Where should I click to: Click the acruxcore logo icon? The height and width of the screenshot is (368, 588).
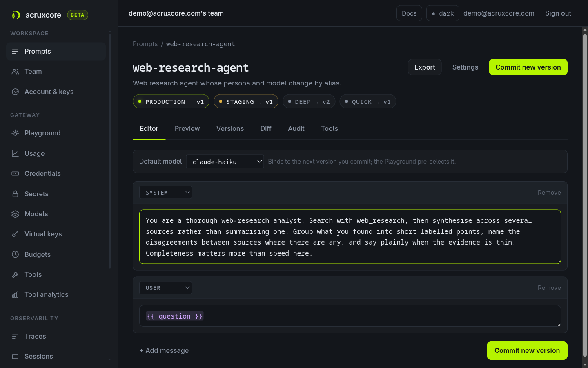[15, 15]
